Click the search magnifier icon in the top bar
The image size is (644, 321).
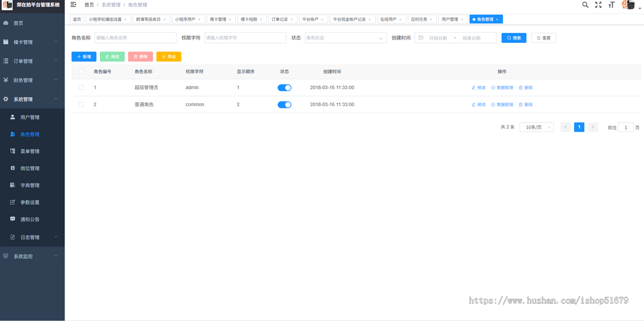click(x=585, y=5)
